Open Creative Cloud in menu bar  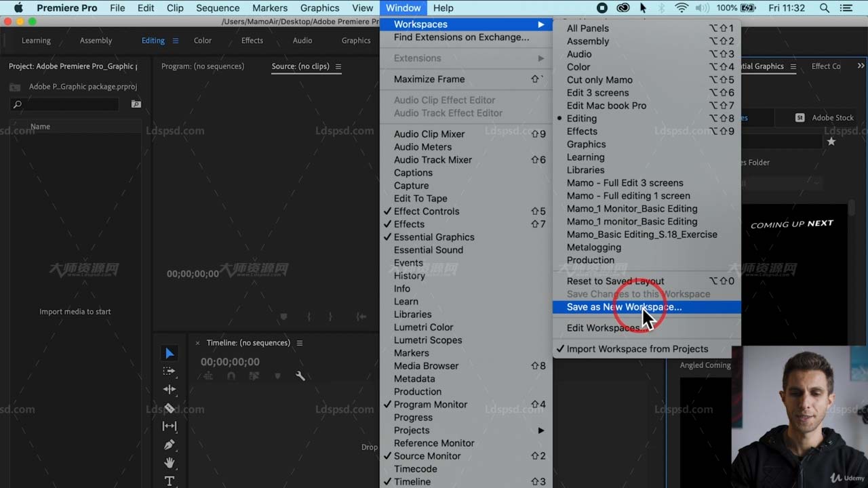pyautogui.click(x=623, y=8)
